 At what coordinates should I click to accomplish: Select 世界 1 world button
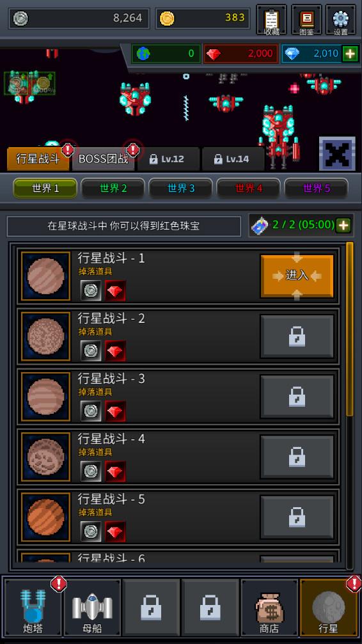(x=45, y=189)
